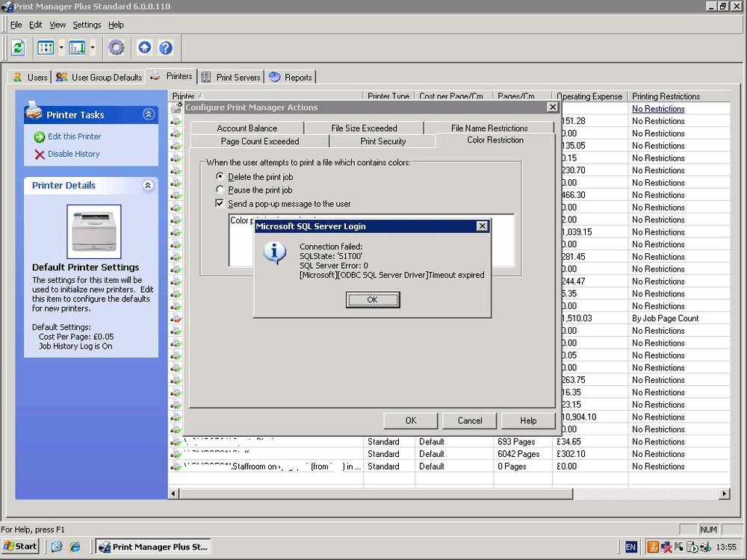Close the Configure Print Manager Actions dialog

[552, 107]
